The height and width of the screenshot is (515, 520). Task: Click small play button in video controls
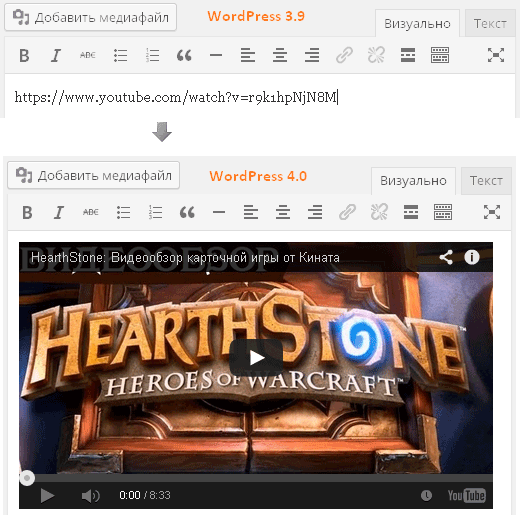[x=47, y=495]
